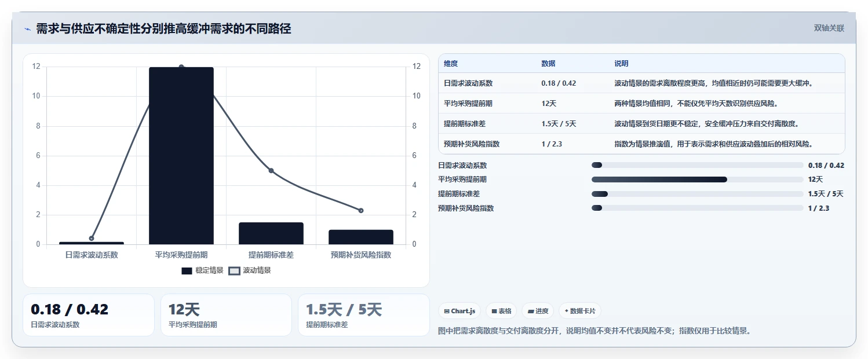
Task: Click the 提前期标准差 bar in chart
Action: pyautogui.click(x=271, y=233)
